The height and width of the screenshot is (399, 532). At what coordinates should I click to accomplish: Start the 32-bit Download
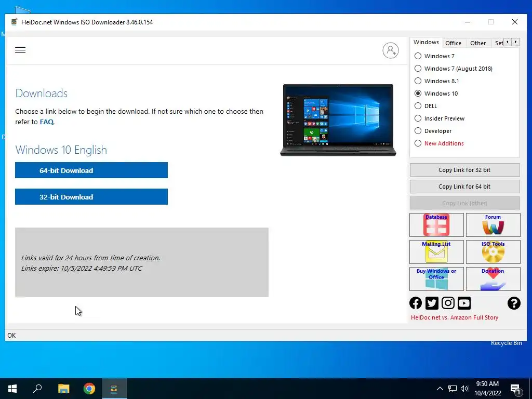coord(91,197)
